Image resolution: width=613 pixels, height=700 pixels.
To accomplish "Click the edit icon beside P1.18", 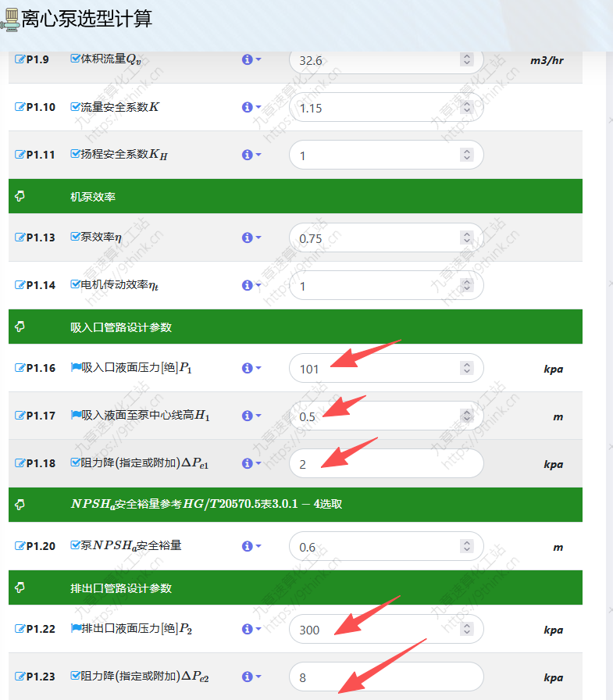I will click(x=20, y=463).
